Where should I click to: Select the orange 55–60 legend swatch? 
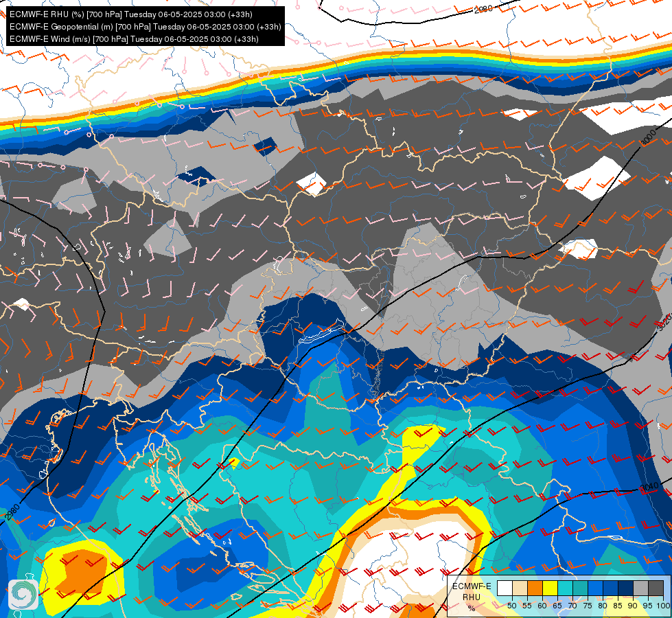click(535, 588)
